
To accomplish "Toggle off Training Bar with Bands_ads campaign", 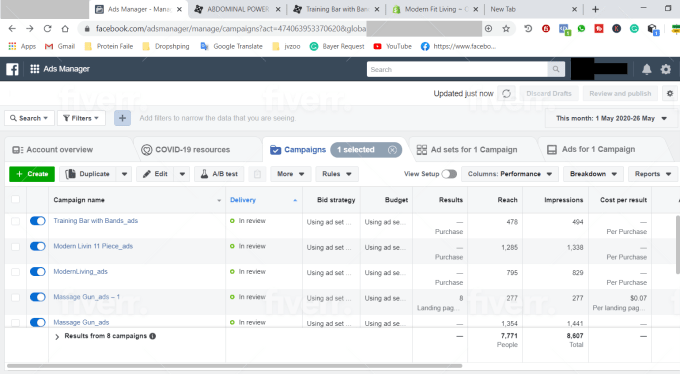I will 38,221.
